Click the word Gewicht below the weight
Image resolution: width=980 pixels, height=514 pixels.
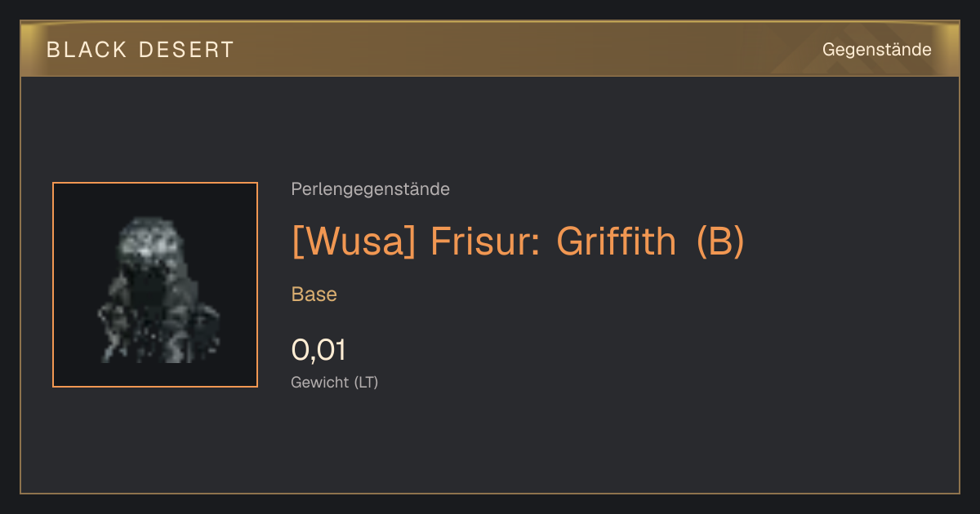click(320, 382)
